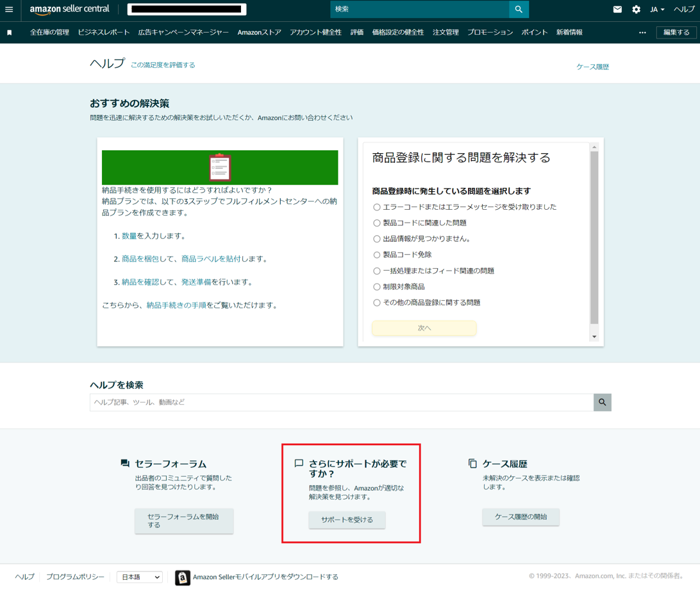
Task: Click ヘルプ link in top header
Action: 684,10
